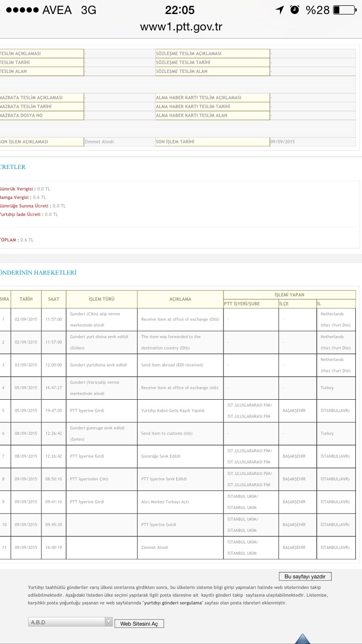This screenshot has width=362, height=644.
Task: Select 'Send item abroad (EDI-received)' cell
Action: pyautogui.click(x=180, y=365)
